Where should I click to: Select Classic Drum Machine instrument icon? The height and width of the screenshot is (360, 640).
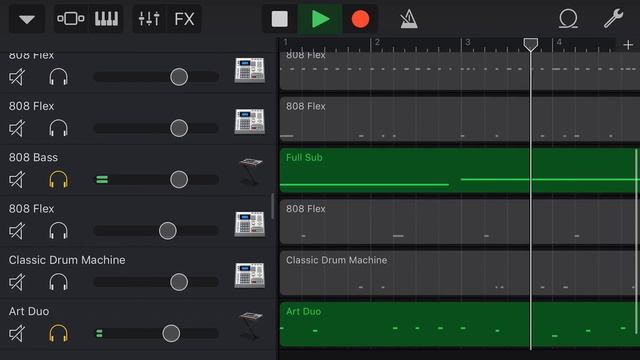[250, 275]
